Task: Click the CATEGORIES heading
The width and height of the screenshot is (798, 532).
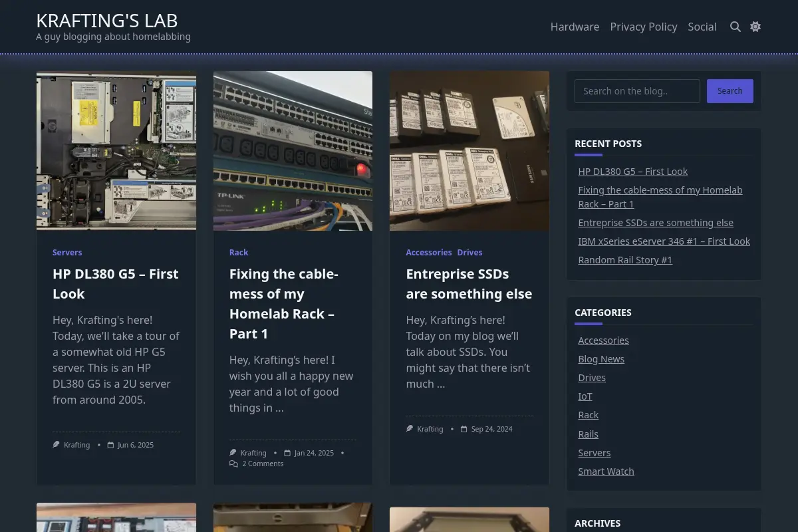Action: (603, 313)
